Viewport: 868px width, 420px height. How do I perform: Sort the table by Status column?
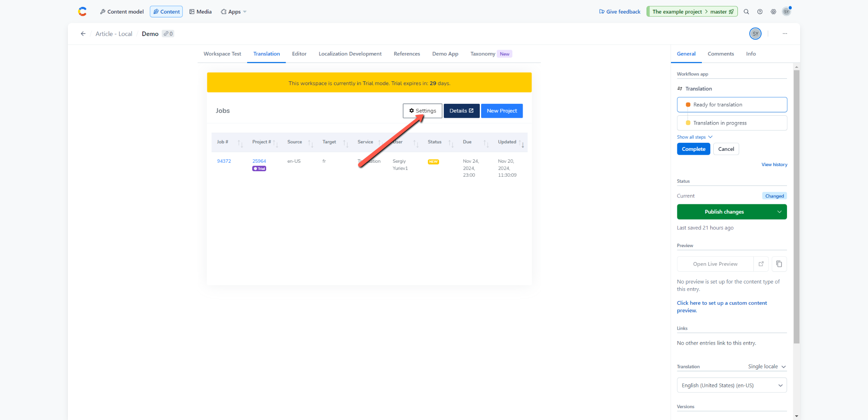point(451,144)
